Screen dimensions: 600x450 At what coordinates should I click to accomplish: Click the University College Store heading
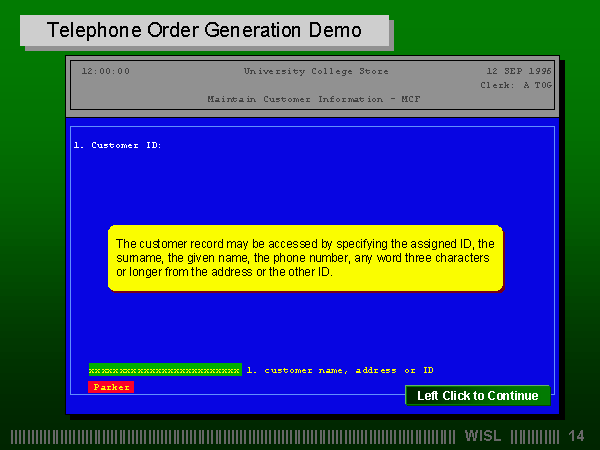pyautogui.click(x=316, y=71)
